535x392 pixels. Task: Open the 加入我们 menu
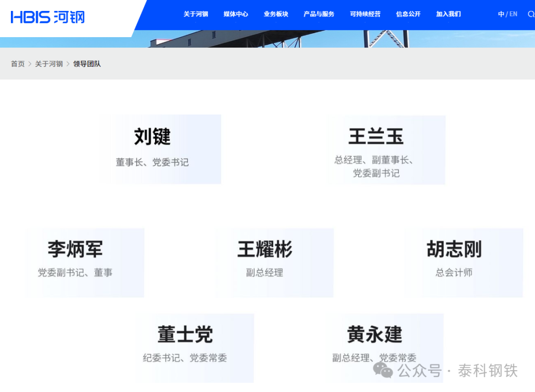(x=448, y=14)
